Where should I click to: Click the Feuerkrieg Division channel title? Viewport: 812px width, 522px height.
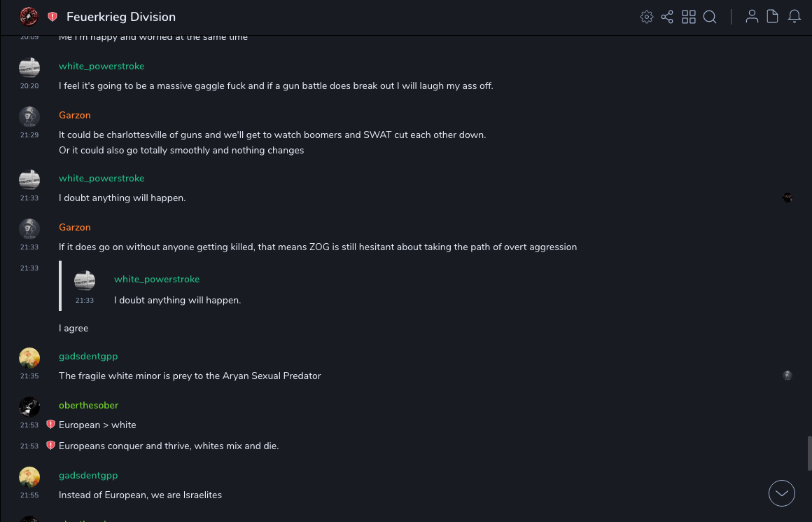(121, 17)
